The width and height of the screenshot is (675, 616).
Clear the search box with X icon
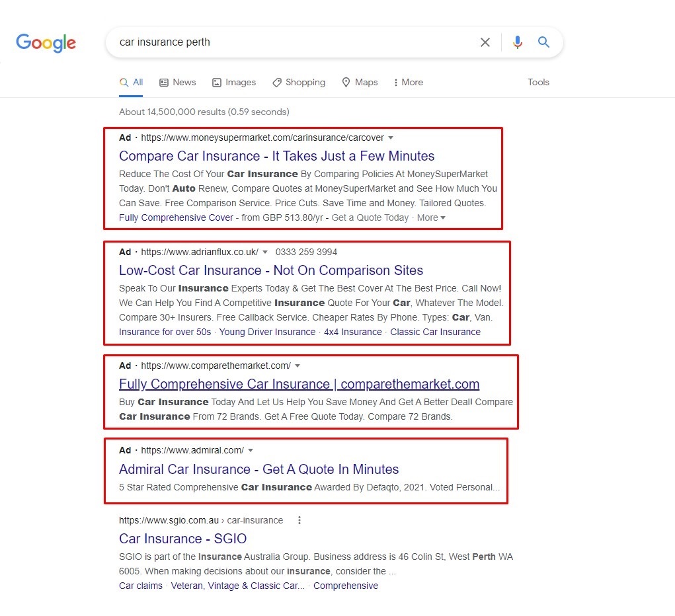(485, 42)
